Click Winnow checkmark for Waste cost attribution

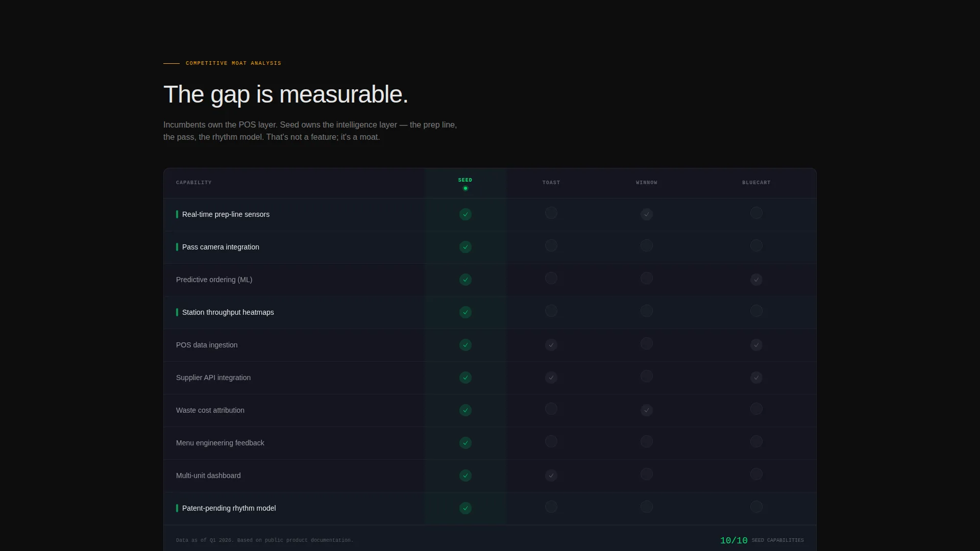click(646, 410)
